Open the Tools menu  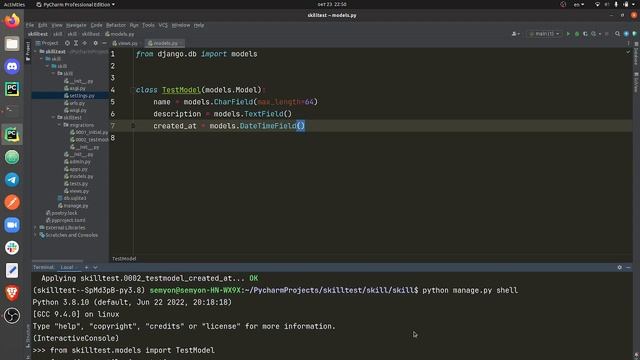[148, 25]
